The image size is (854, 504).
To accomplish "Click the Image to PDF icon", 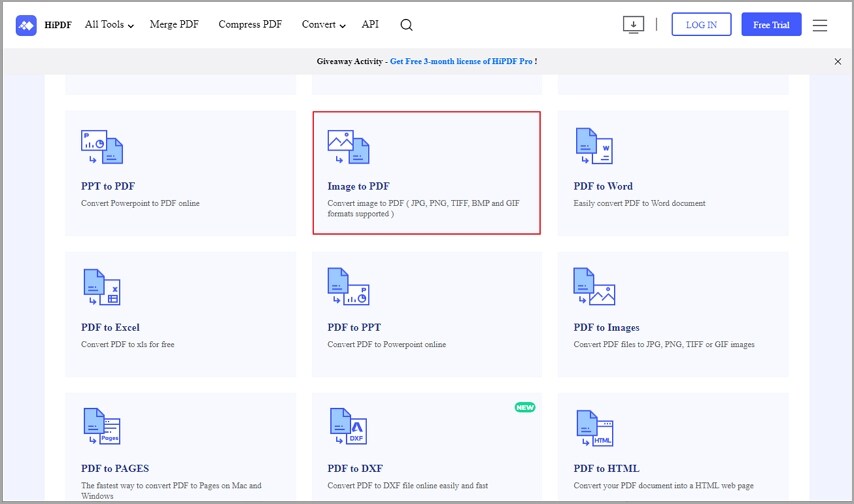I will tap(348, 147).
